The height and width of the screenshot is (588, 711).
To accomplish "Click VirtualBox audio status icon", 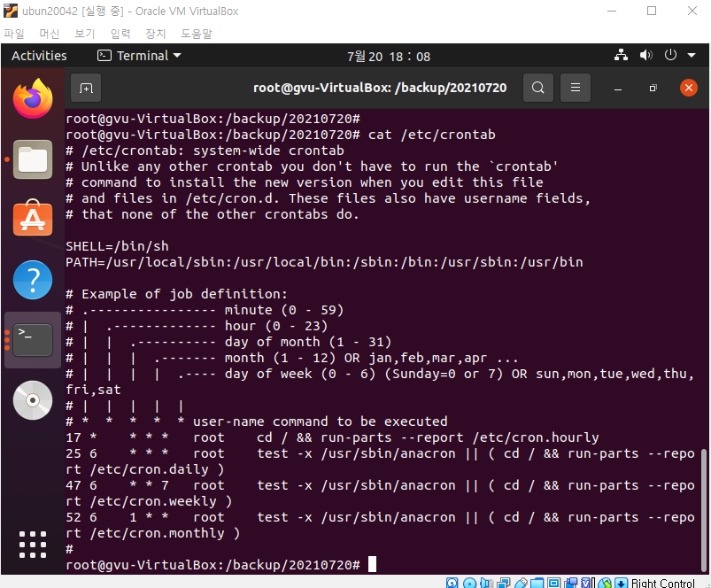I will tap(486, 583).
